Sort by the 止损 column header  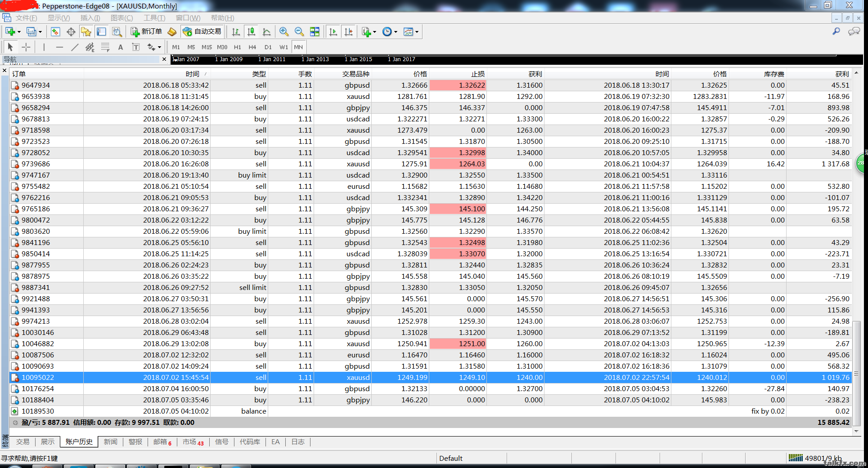(458, 74)
